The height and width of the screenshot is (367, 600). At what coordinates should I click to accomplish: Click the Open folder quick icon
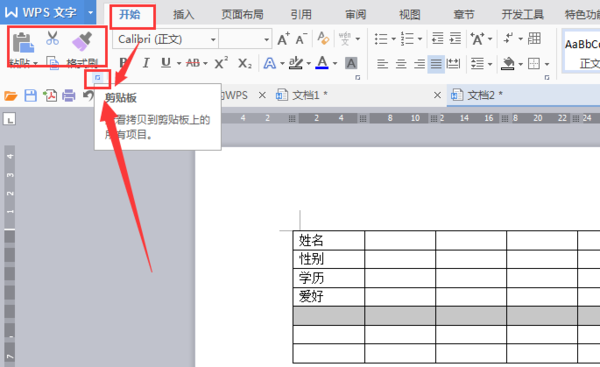tap(11, 95)
